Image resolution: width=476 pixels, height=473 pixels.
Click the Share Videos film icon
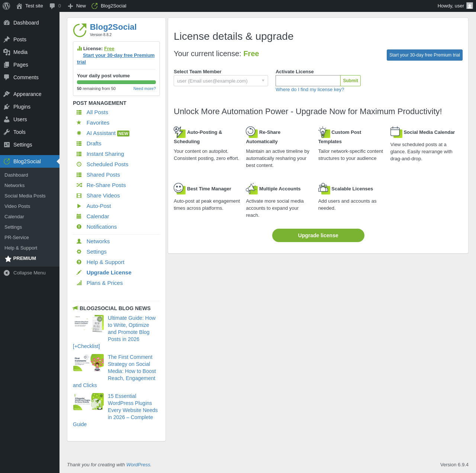point(79,196)
